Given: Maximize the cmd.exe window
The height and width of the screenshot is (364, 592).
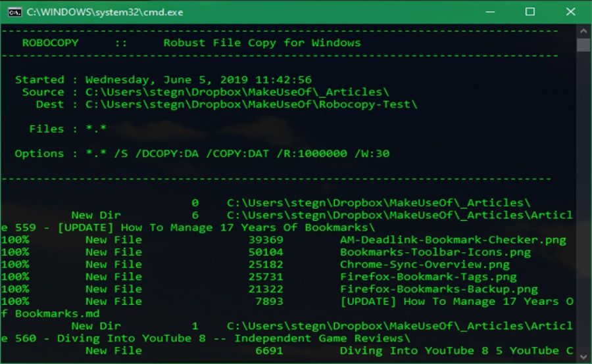Looking at the screenshot, I should coord(530,12).
